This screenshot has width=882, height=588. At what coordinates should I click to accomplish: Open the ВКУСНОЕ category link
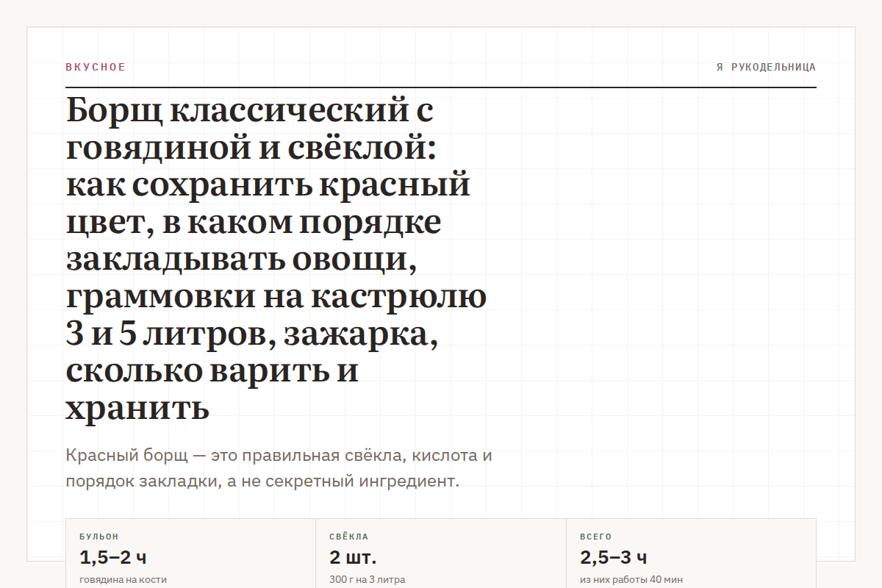[96, 67]
